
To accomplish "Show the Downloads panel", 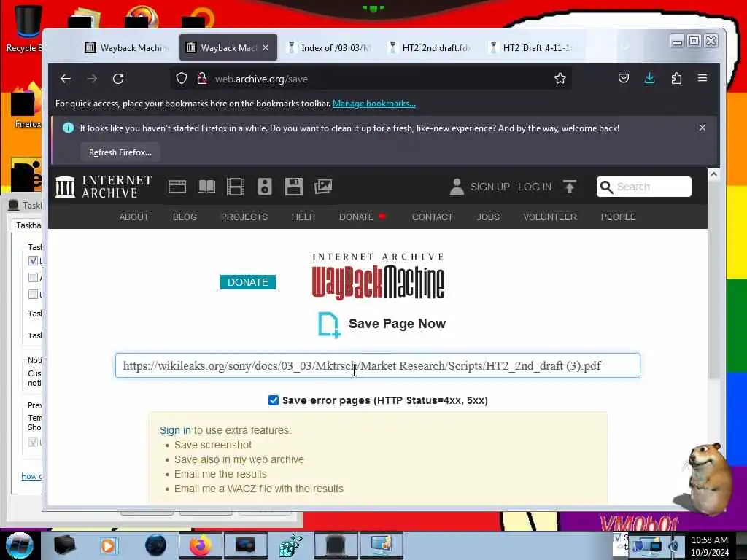I will click(x=649, y=79).
